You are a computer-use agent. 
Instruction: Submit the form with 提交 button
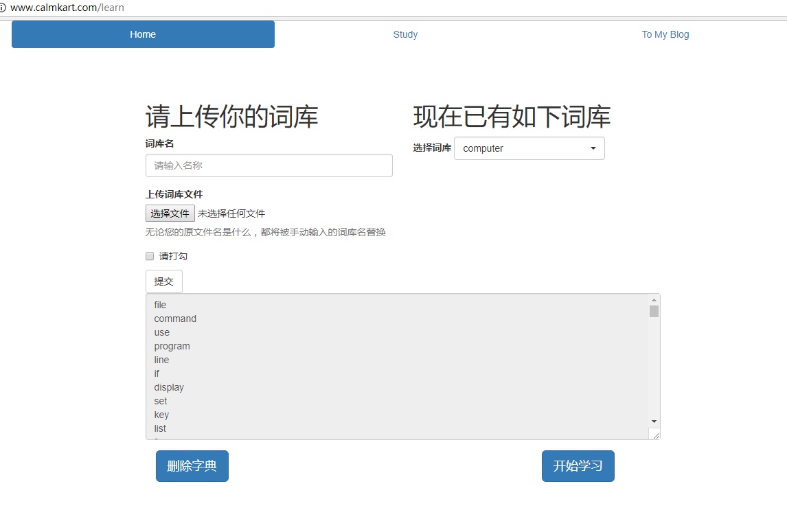[163, 281]
